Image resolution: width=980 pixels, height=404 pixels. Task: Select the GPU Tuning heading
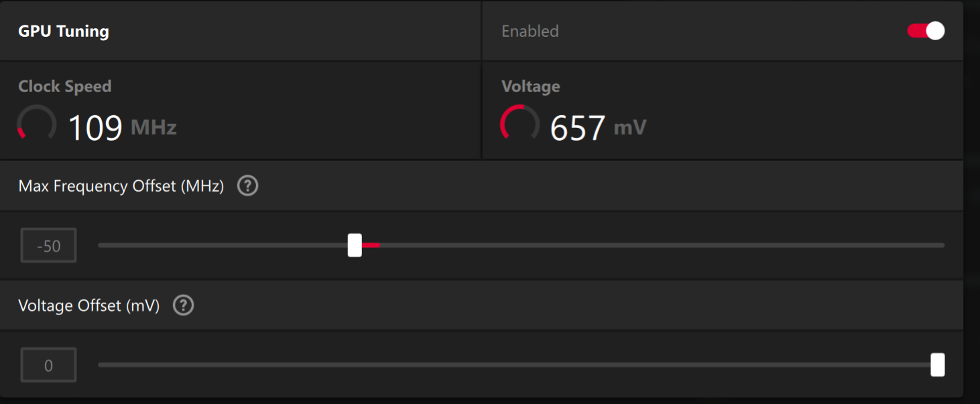click(x=64, y=31)
